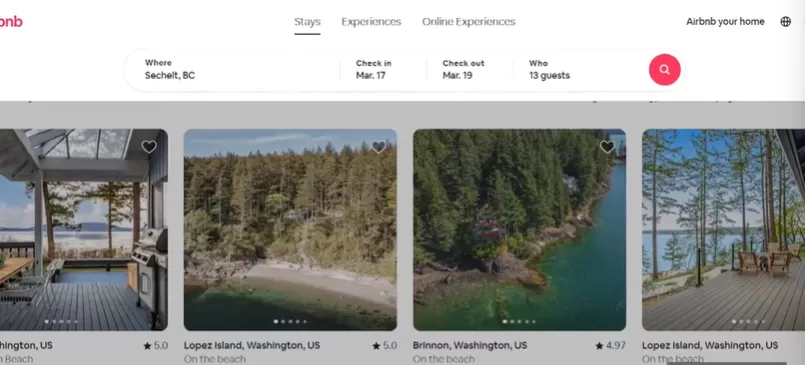This screenshot has height=365, width=805.
Task: Select the Stays tab
Action: click(x=307, y=22)
